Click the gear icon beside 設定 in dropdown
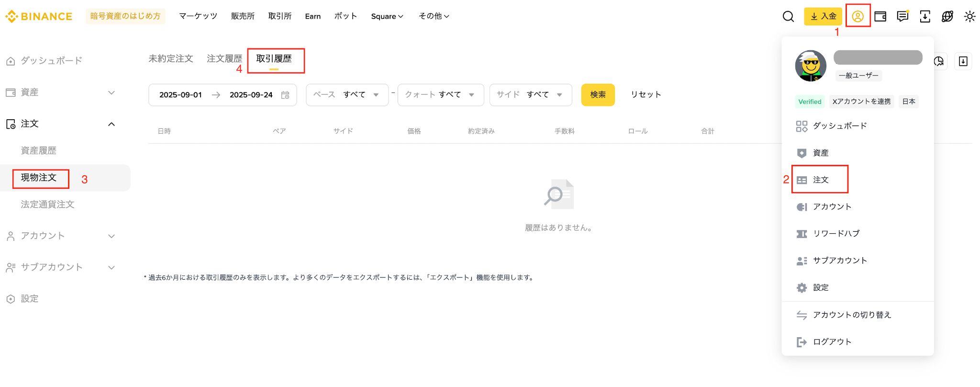The width and height of the screenshot is (980, 387). pos(802,287)
